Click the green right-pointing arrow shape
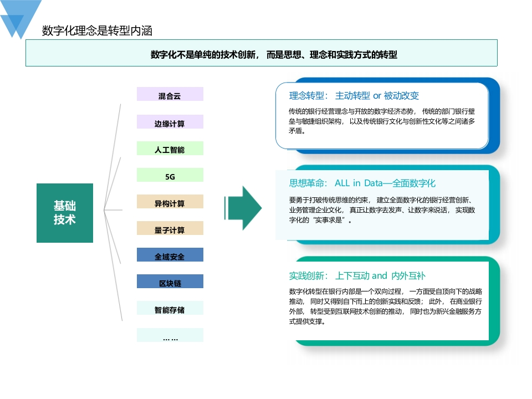Screen dimensions: 532x399 243,208
